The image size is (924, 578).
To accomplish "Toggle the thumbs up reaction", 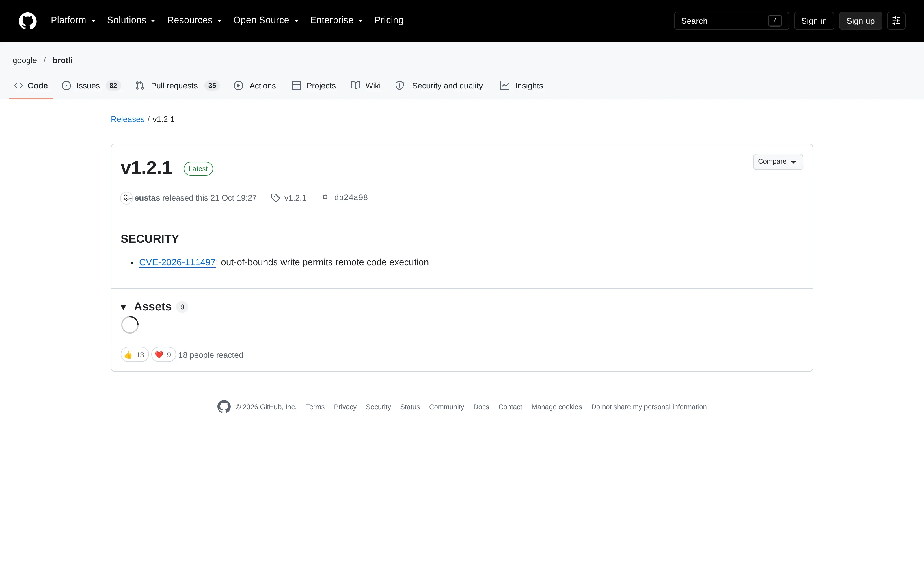I will click(x=134, y=355).
